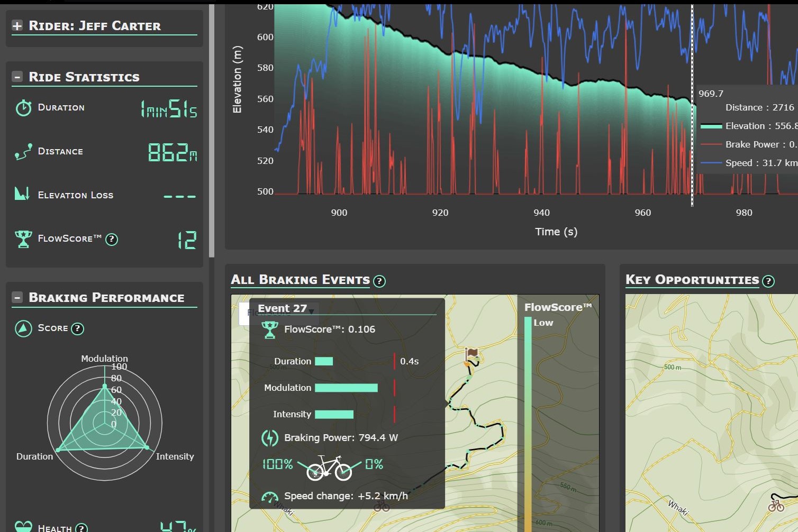The image size is (798, 532).
Task: Open help for All Braking Events
Action: [379, 281]
